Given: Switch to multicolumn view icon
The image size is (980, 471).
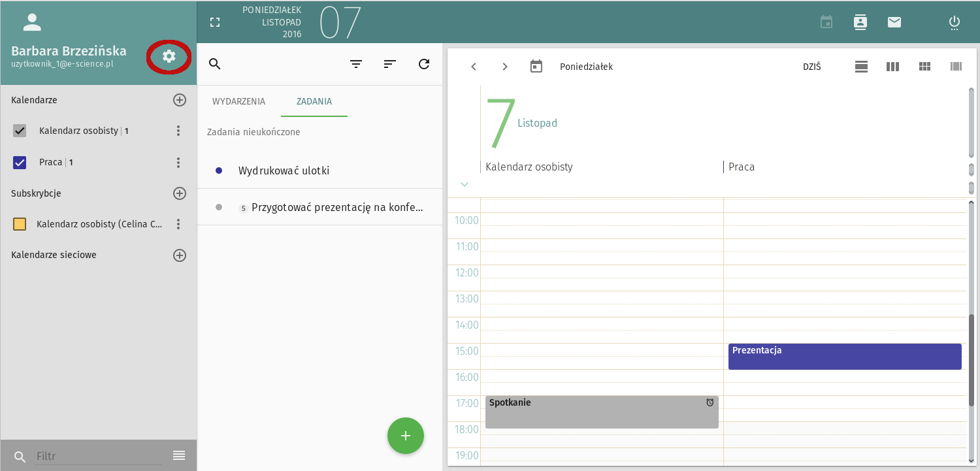Looking at the screenshot, I should coord(956,67).
